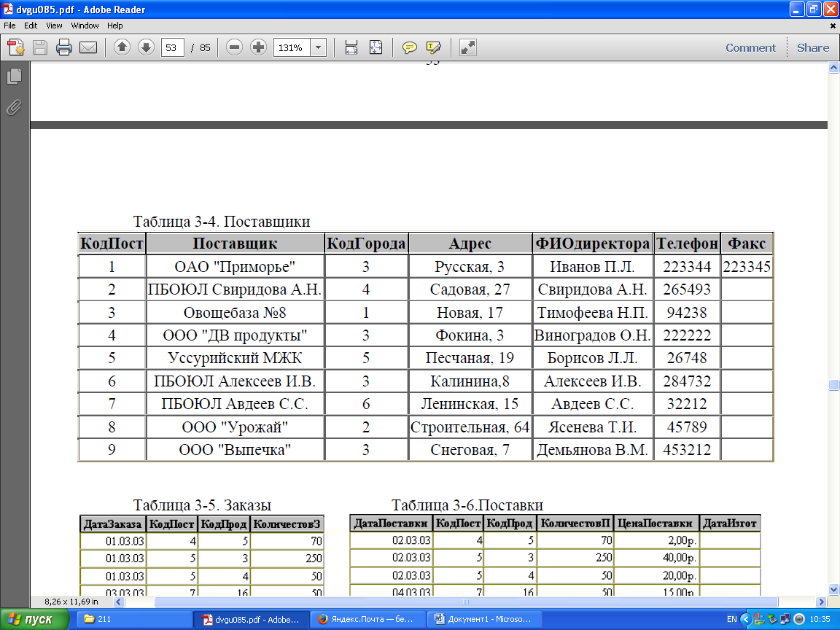Open the Edit menu
840x630 pixels.
tap(31, 26)
